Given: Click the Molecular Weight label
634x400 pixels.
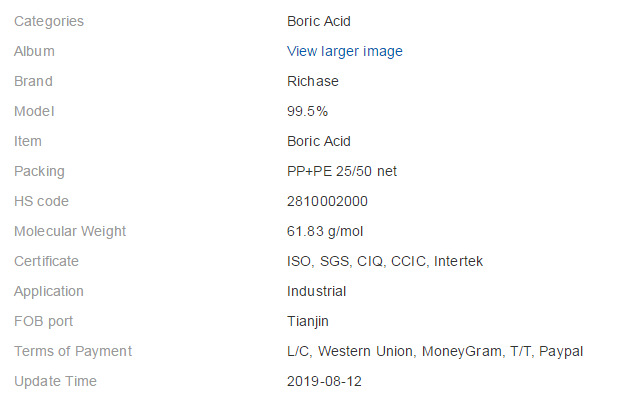Looking at the screenshot, I should [70, 231].
